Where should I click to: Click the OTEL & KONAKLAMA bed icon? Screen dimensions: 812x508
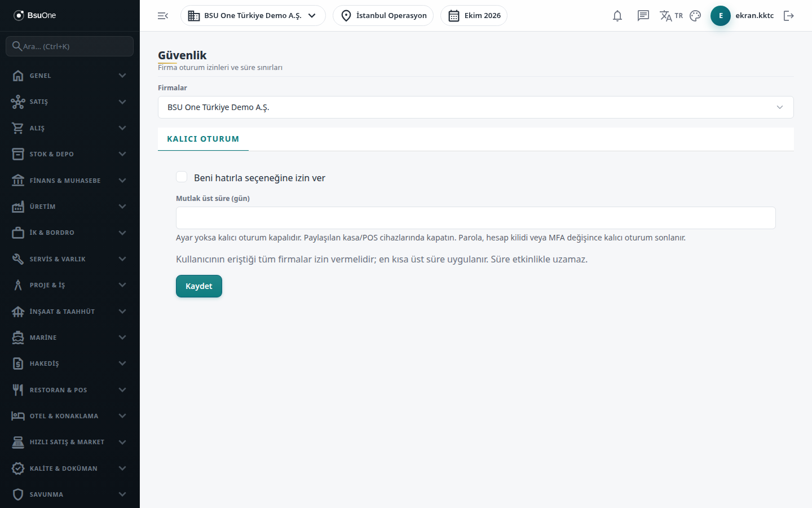(18, 416)
